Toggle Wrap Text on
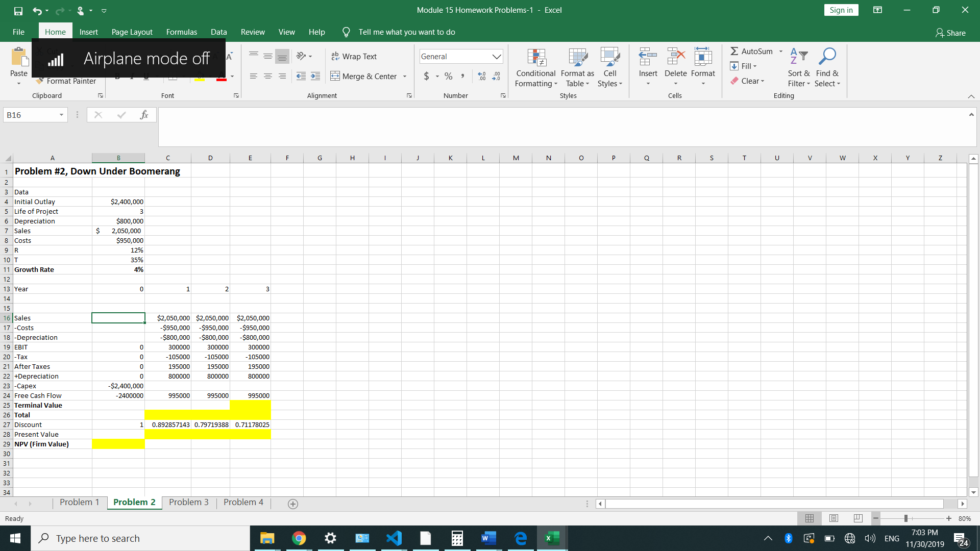Viewport: 980px width, 551px height. 354,56
